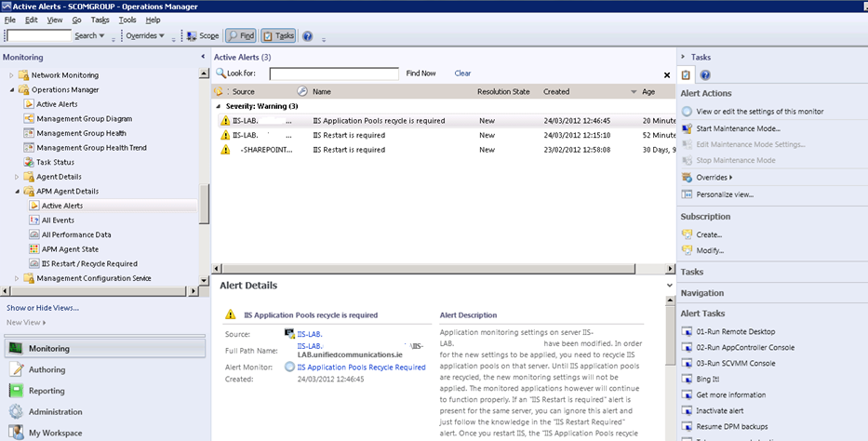This screenshot has width=868, height=441.
Task: Open the Go menu
Action: pos(76,20)
